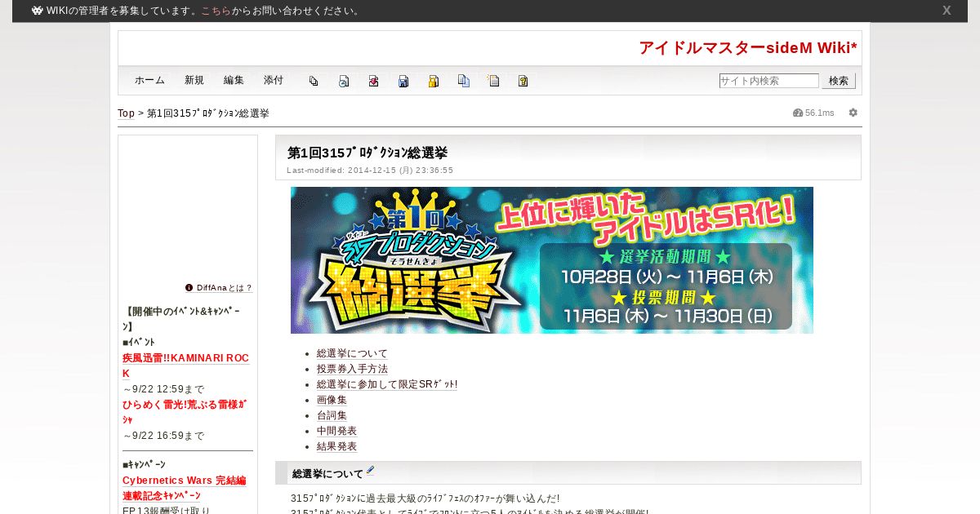980x514 pixels.
Task: Click the duplicate-page (two sheets) toolbar icon
Action: [314, 81]
